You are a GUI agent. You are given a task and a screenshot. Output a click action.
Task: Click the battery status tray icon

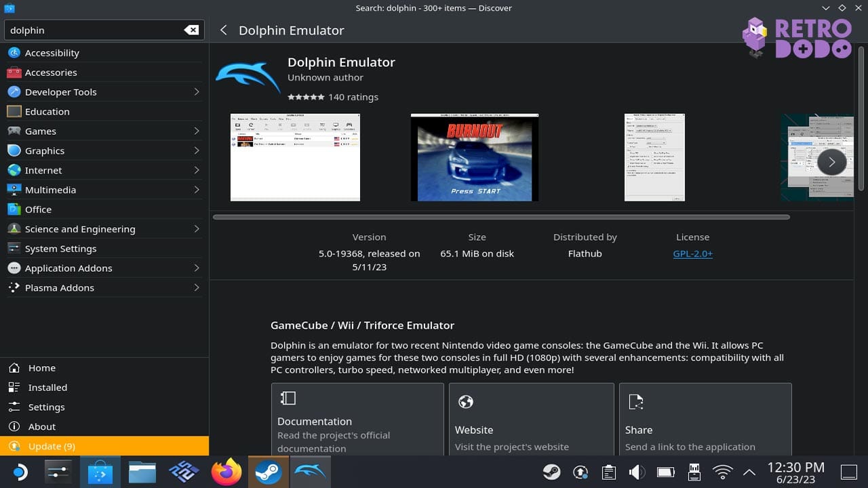[x=665, y=472]
